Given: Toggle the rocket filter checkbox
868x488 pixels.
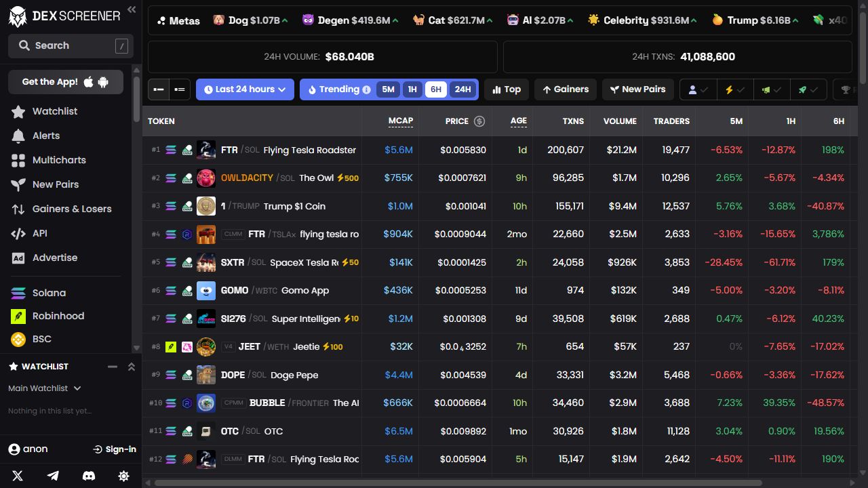Looking at the screenshot, I should [808, 89].
